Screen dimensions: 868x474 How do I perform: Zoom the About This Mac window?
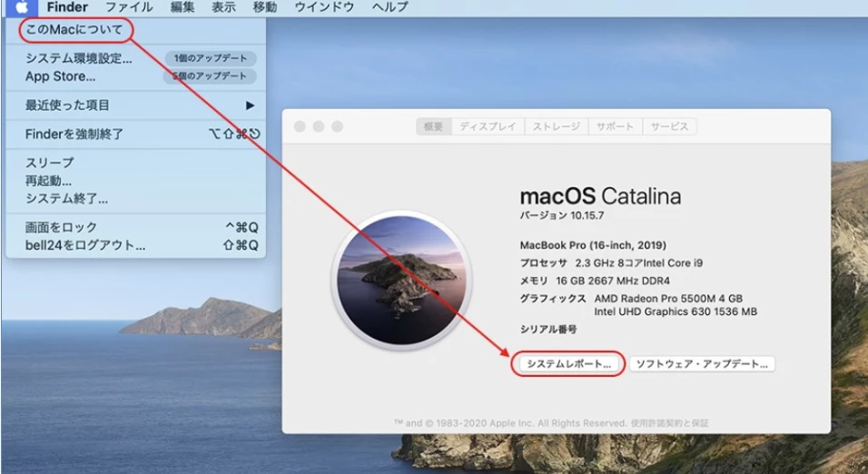click(x=337, y=126)
